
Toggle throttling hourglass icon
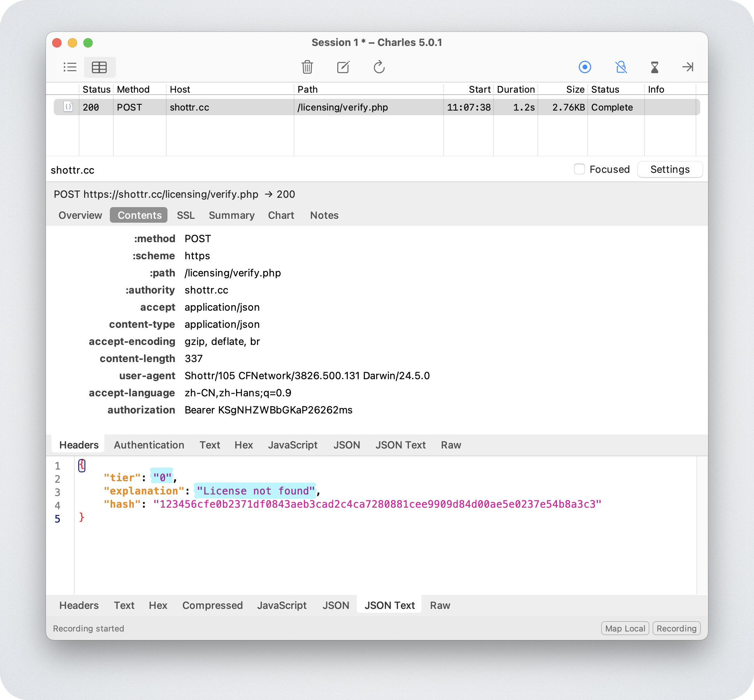tap(655, 67)
